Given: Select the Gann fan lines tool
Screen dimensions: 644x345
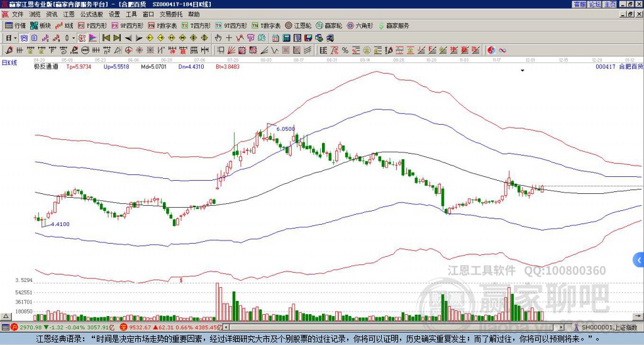Looking at the screenshot, I should [x=231, y=50].
